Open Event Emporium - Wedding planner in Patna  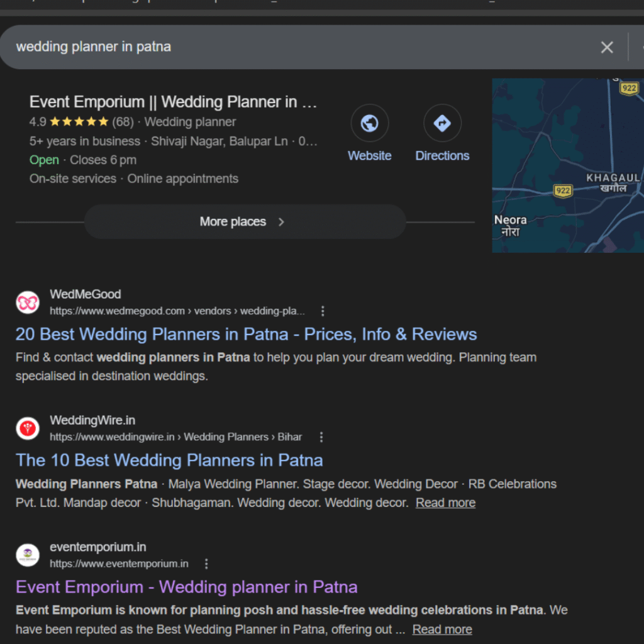click(x=186, y=587)
